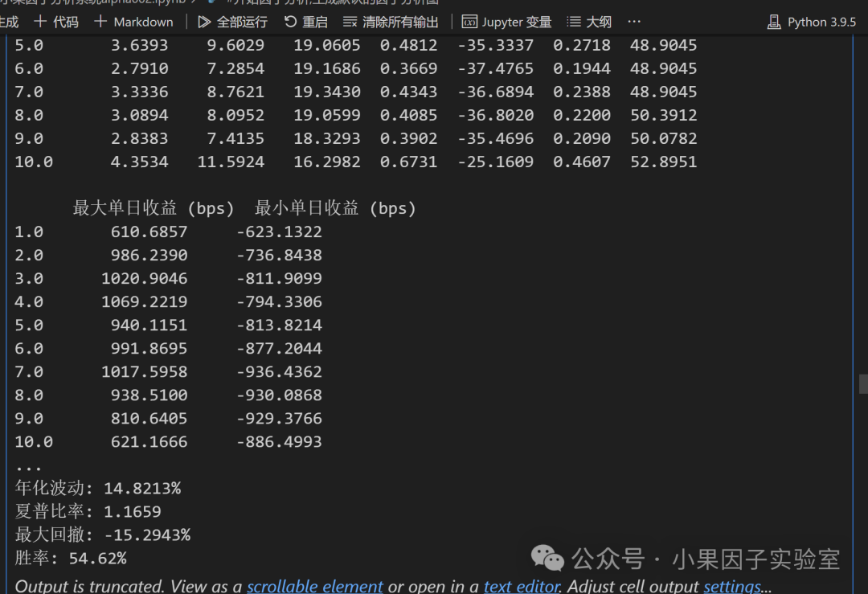Click the 最大回撤: -15.2943% line
Screen dimensions: 868x594
coord(103,535)
